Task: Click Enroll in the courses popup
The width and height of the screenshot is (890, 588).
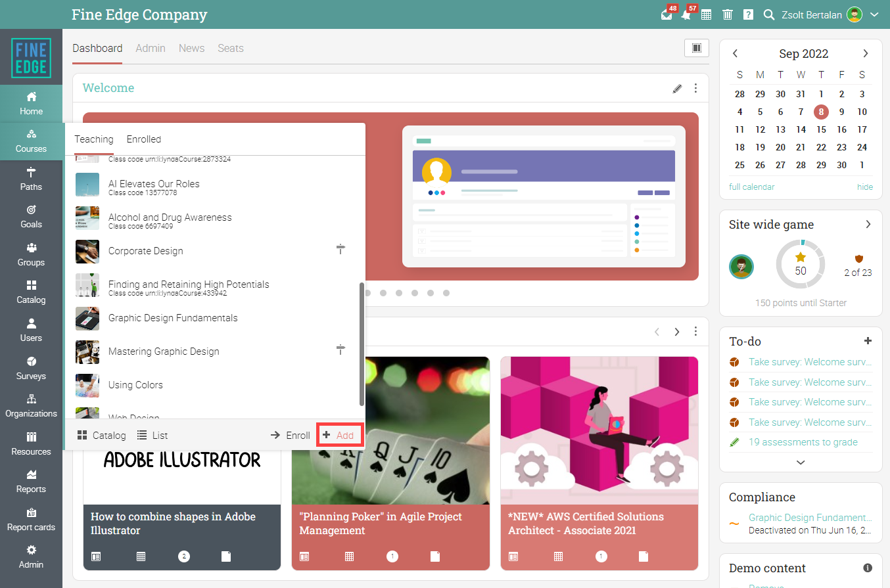Action: point(290,435)
